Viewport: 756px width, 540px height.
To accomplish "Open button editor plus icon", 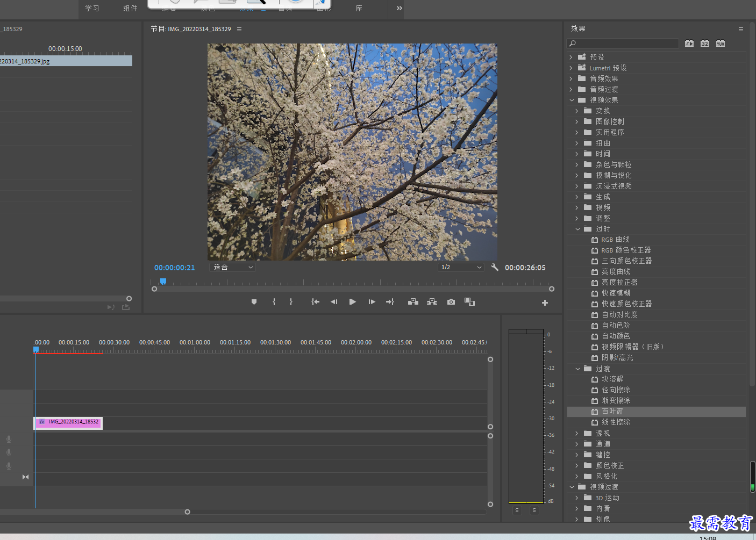I will (545, 303).
